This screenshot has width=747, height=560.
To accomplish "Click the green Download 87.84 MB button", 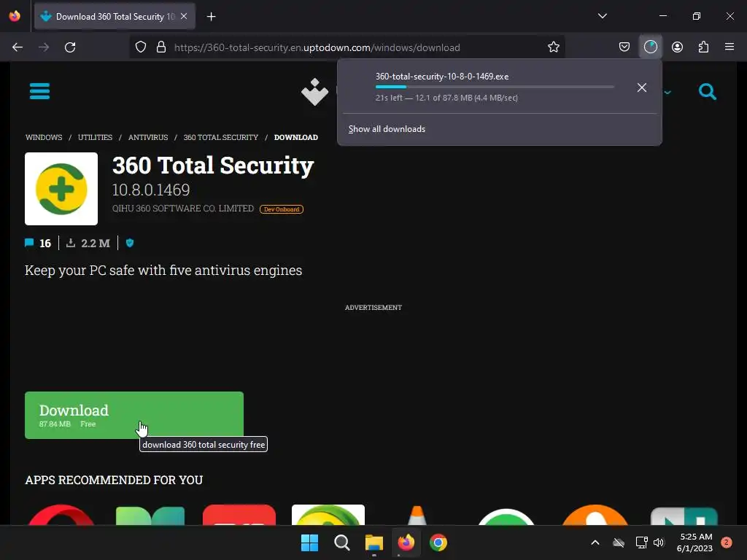I will (x=134, y=415).
